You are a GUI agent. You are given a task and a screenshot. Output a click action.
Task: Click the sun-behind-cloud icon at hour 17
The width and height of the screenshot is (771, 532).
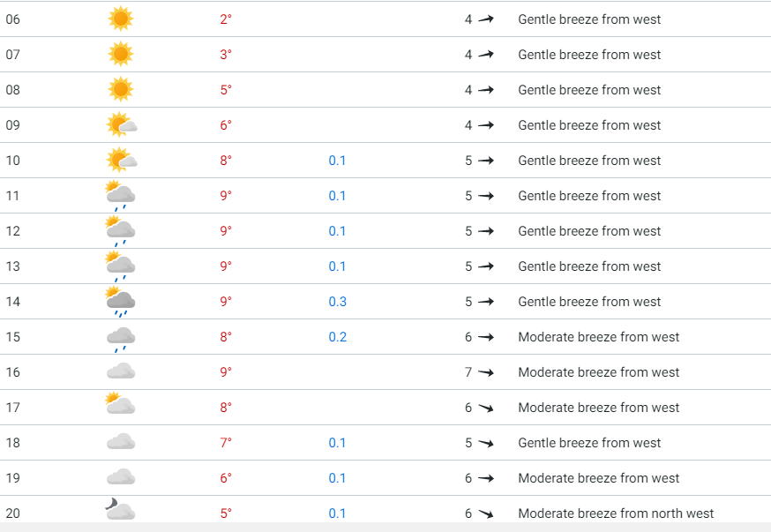click(120, 403)
